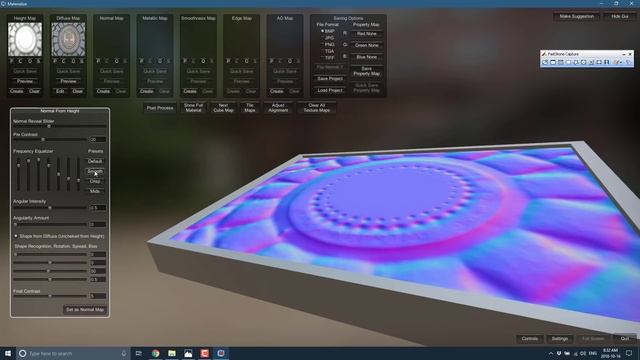The image size is (640, 360).
Task: Open FastStone Capture settings icon
Action: 628,62
